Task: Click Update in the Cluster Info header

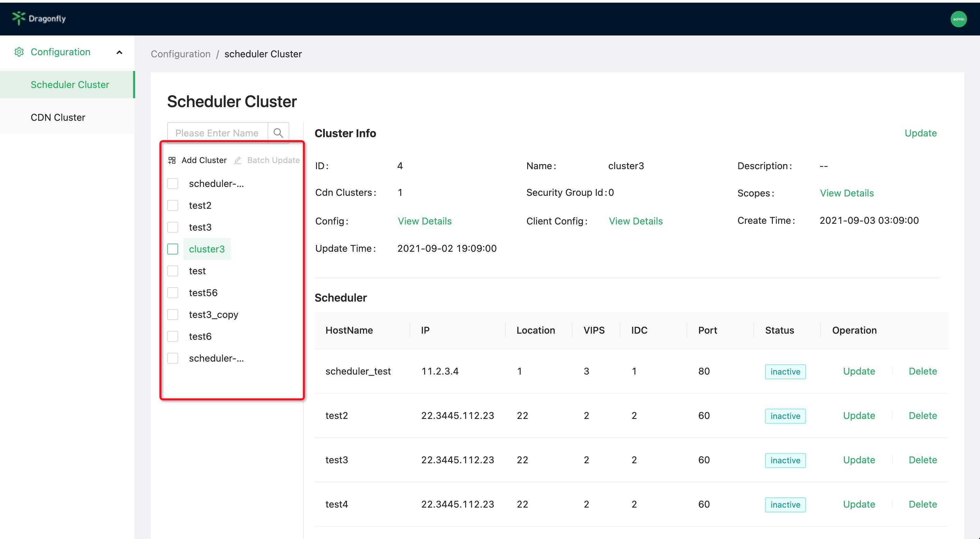Action: point(920,133)
